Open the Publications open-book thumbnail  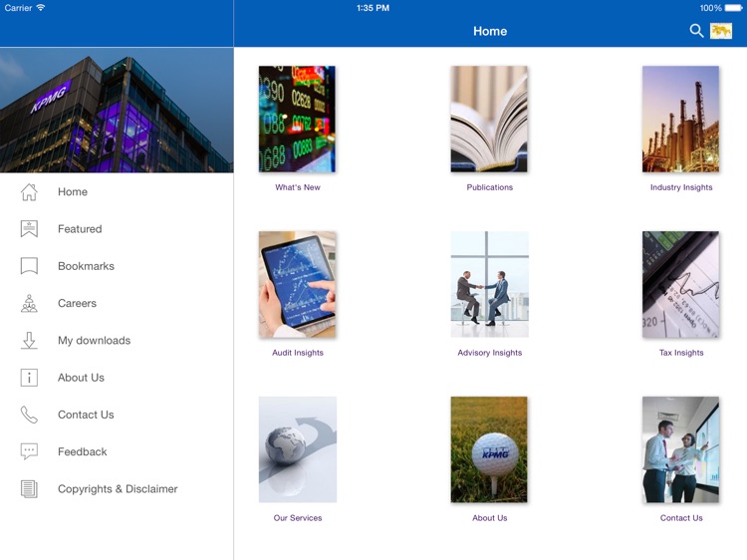point(489,120)
